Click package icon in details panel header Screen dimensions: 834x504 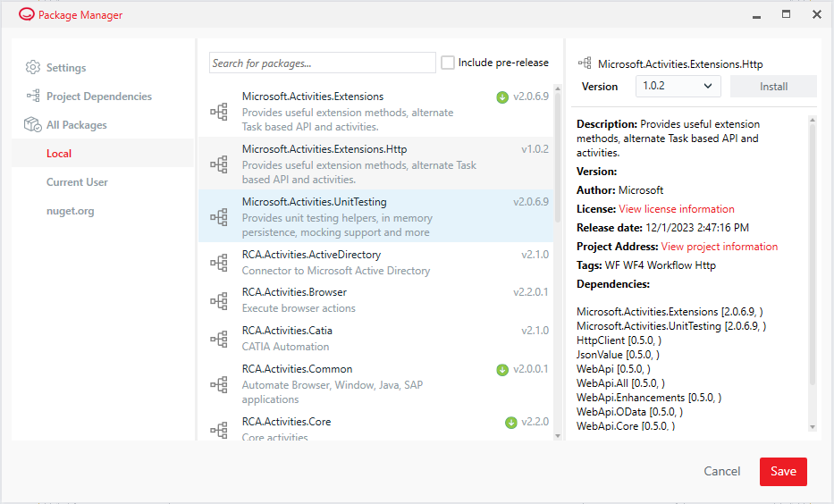[x=585, y=63]
